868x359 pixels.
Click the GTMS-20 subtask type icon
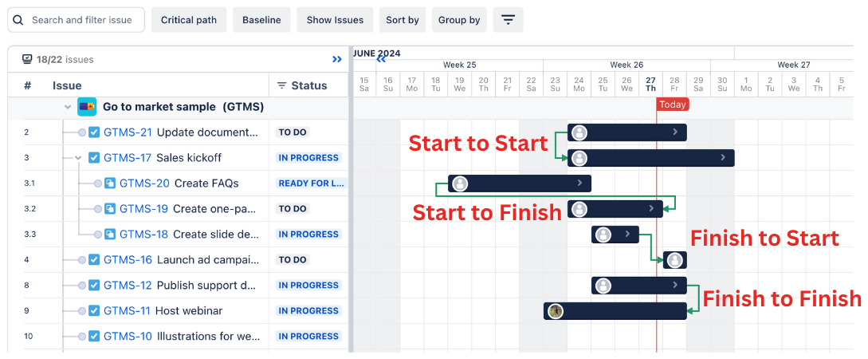click(110, 183)
